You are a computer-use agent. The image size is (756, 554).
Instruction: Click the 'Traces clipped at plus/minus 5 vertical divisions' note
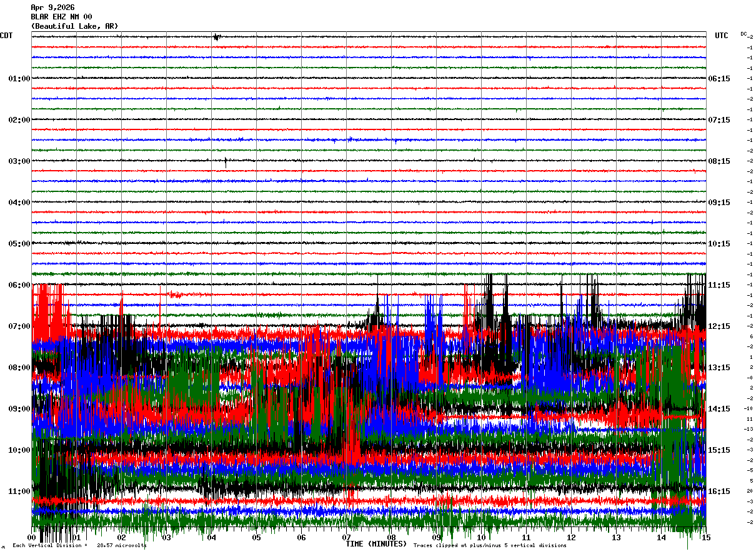pyautogui.click(x=490, y=546)
